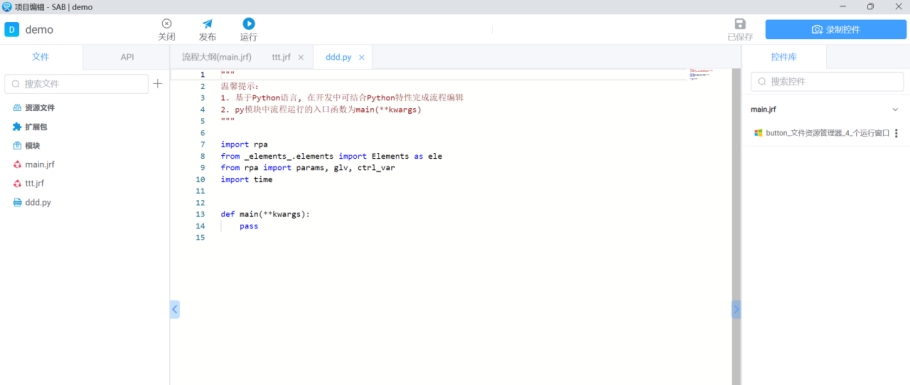Click line number 13 in the gutter

(x=201, y=214)
